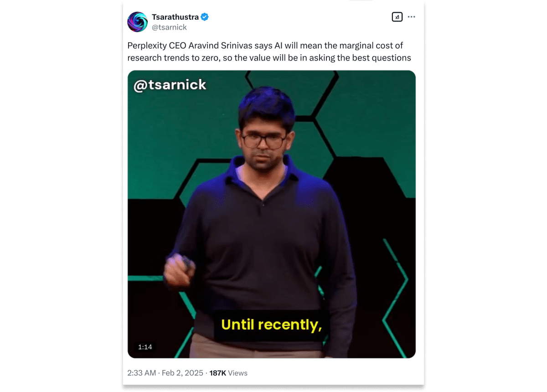Open the @tsarnick handle under the name
The height and width of the screenshot is (392, 547).
tap(169, 27)
